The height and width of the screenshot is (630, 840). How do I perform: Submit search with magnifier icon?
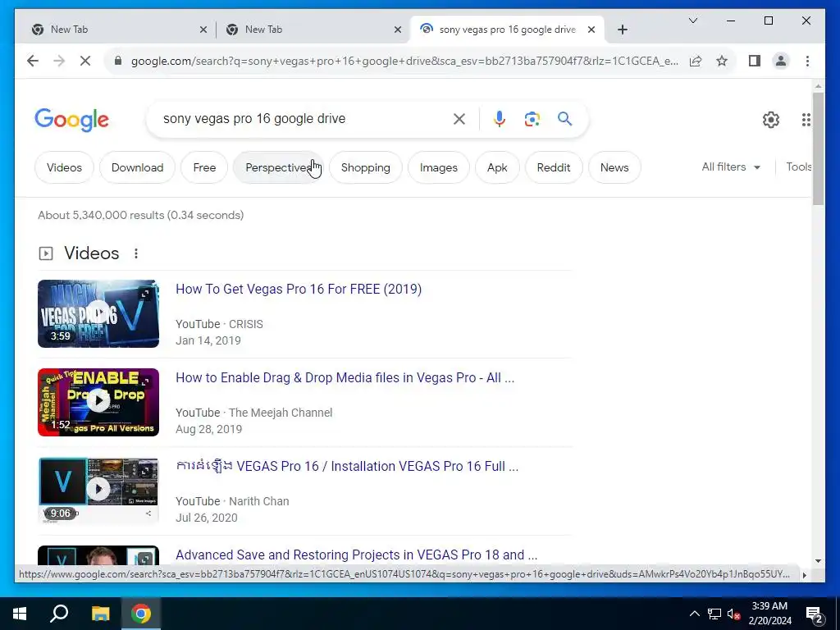point(564,119)
